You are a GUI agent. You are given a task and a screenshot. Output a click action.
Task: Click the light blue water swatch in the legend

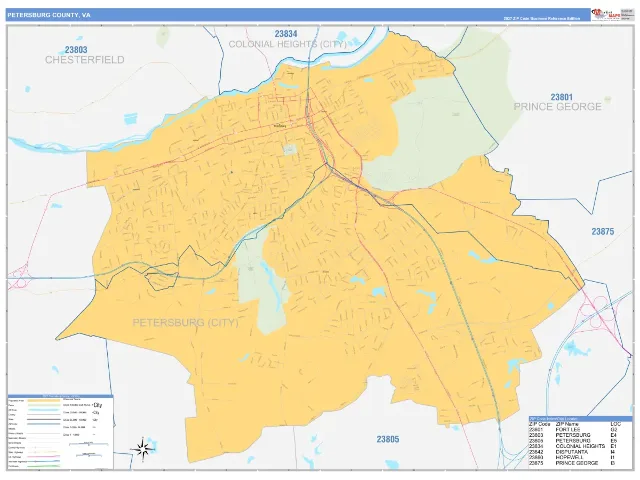(x=44, y=410)
